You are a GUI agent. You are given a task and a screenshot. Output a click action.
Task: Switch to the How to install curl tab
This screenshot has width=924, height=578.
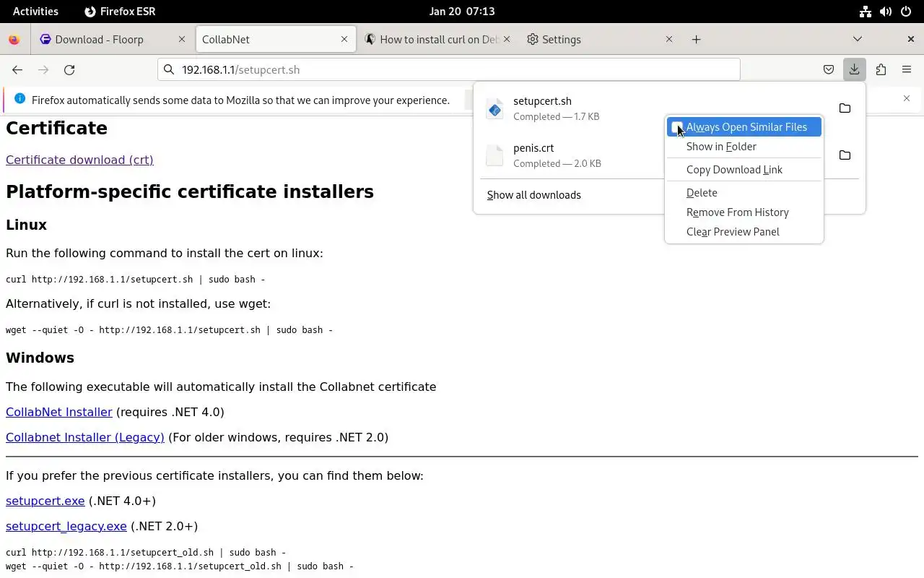437,39
